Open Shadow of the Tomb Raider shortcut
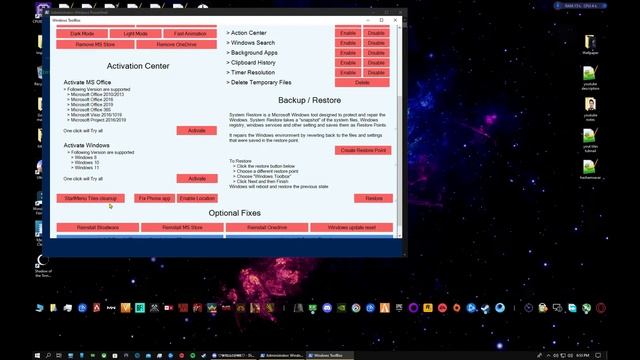 pyautogui.click(x=43, y=266)
